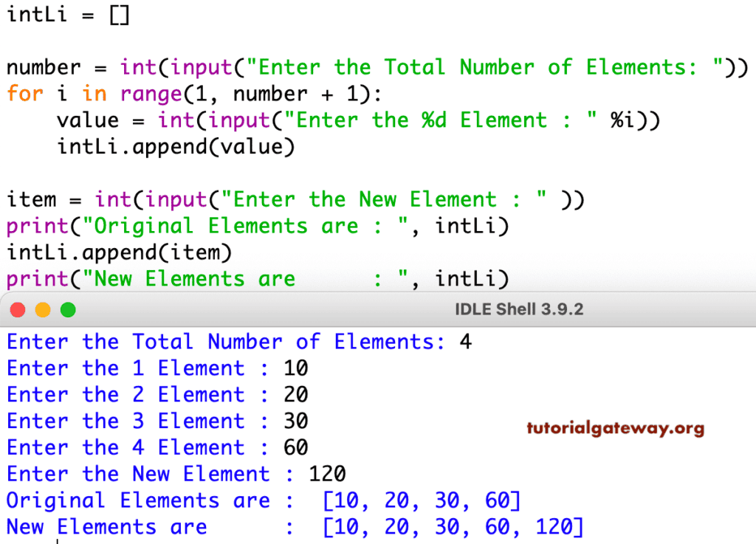The width and height of the screenshot is (756, 544).
Task: Select the Enter the New Element input line
Action: (x=295, y=199)
